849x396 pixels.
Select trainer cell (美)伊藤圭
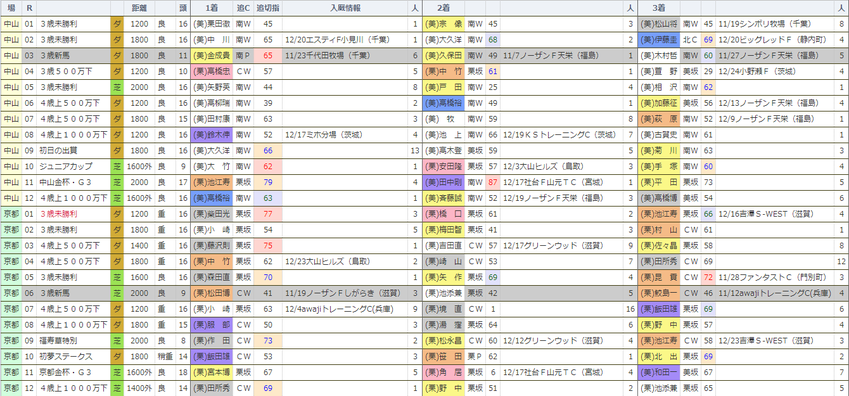(x=658, y=40)
